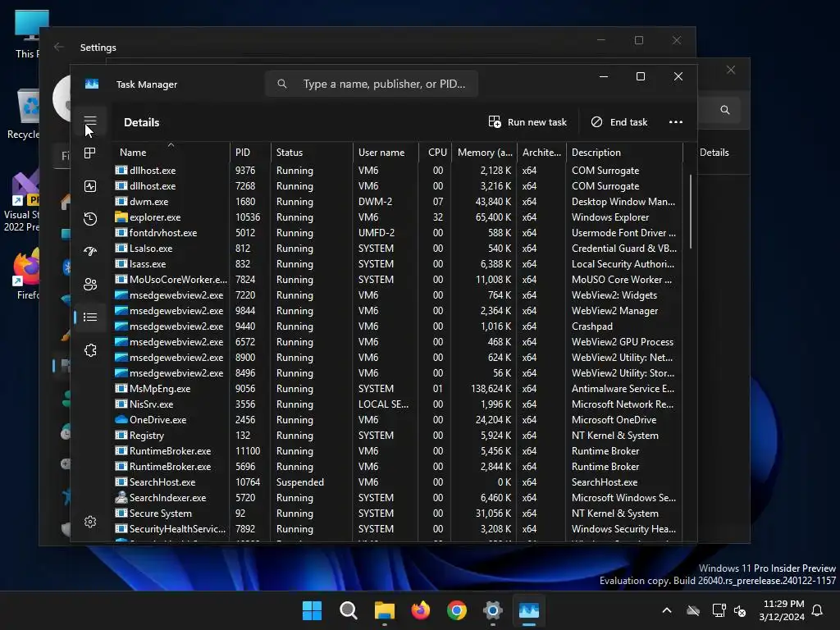Image resolution: width=840 pixels, height=630 pixels.
Task: Select dllhost.exe with PID 9376
Action: click(398, 171)
